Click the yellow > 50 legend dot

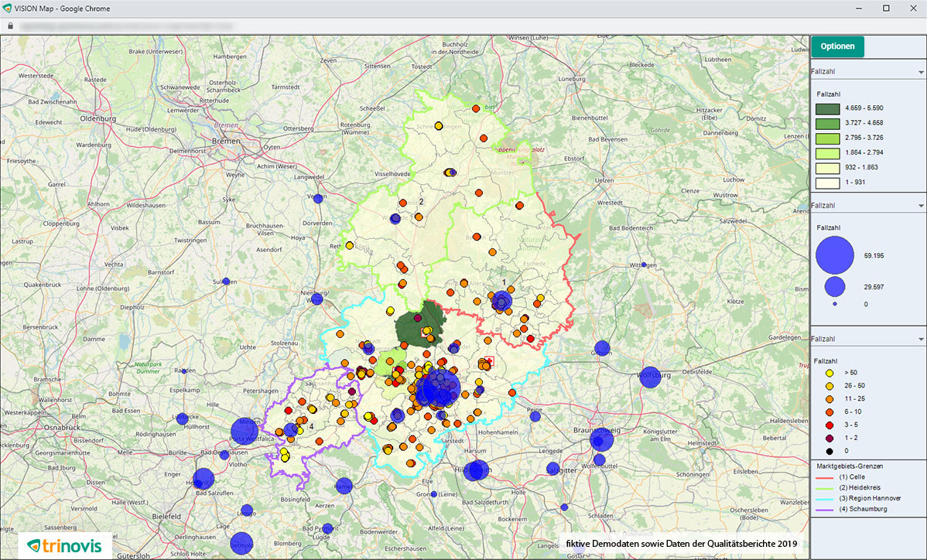point(828,373)
